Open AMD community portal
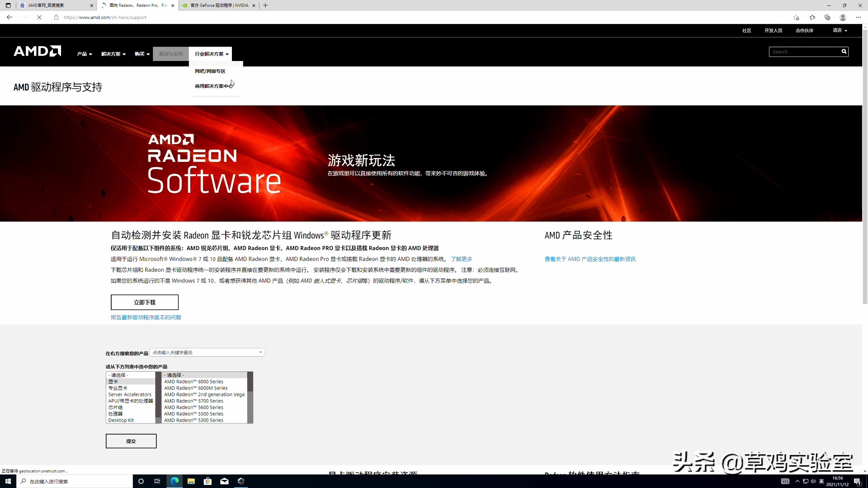Viewport: 868px width, 488px height. click(x=747, y=30)
